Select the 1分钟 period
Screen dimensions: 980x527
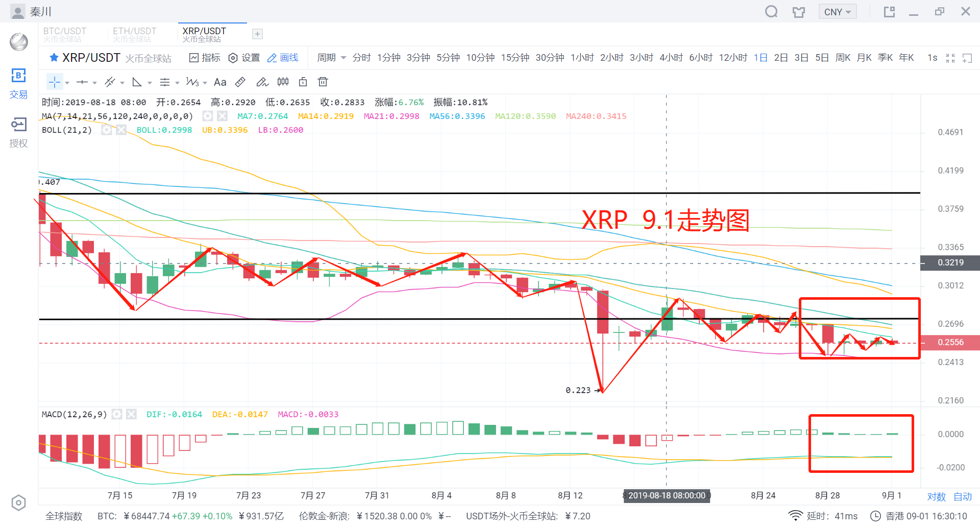(x=389, y=58)
